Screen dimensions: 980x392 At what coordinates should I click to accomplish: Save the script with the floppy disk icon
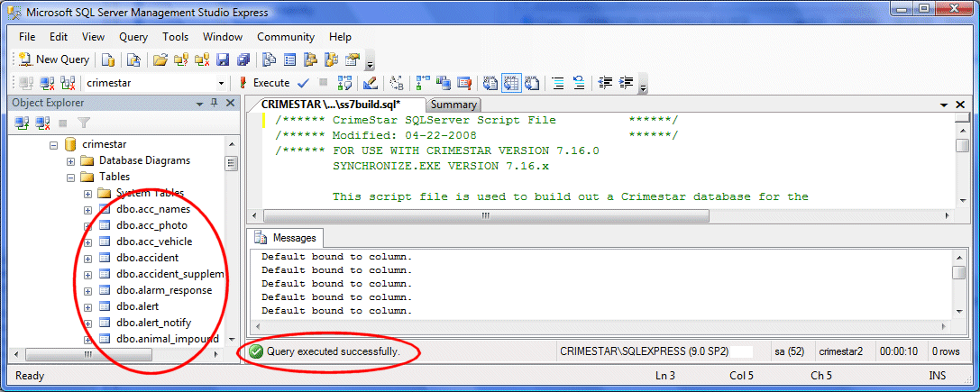click(x=223, y=59)
